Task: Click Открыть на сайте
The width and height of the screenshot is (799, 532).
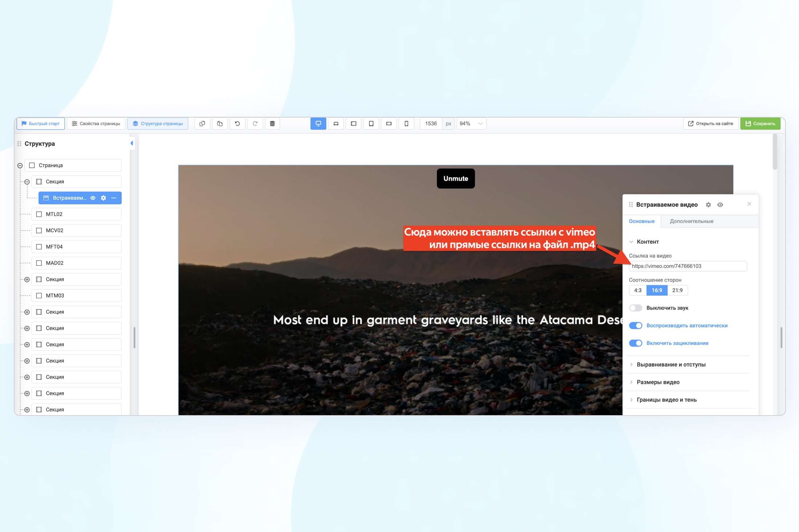Action: [x=711, y=124]
